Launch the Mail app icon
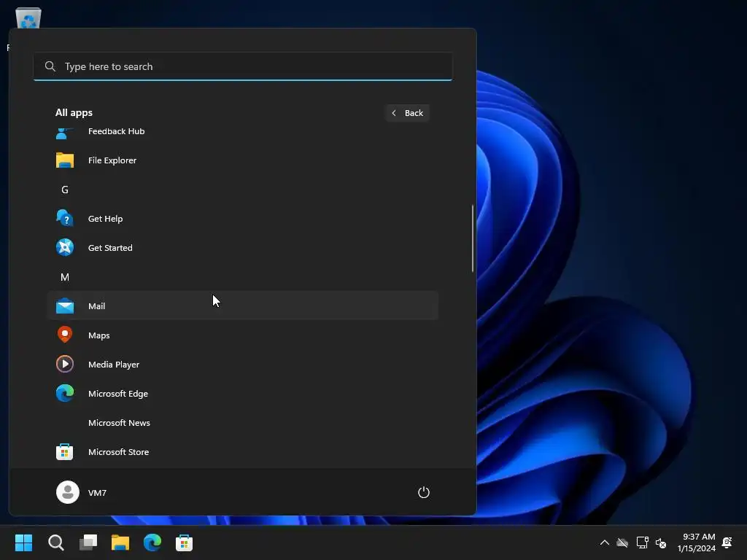This screenshot has width=747, height=560. [64, 306]
